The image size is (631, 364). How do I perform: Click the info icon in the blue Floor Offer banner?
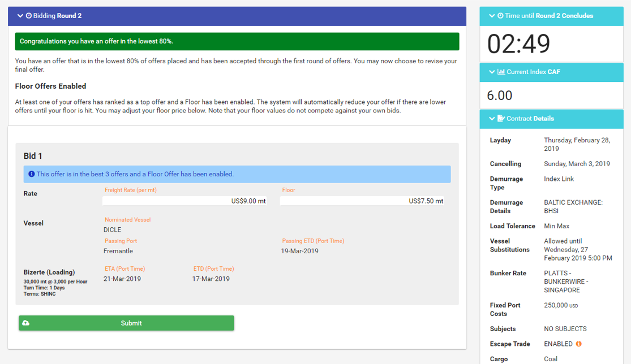31,174
